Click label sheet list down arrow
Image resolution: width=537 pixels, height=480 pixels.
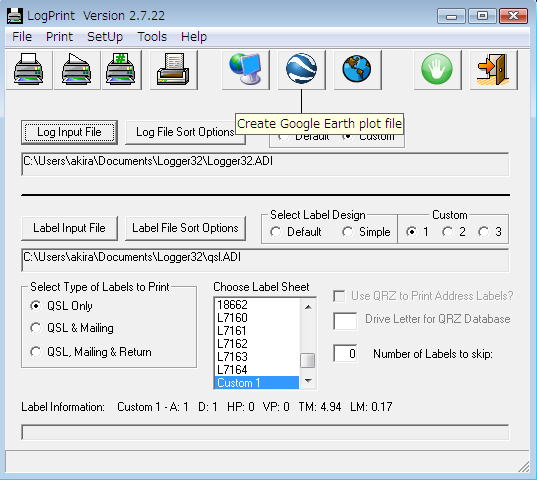pyautogui.click(x=308, y=381)
